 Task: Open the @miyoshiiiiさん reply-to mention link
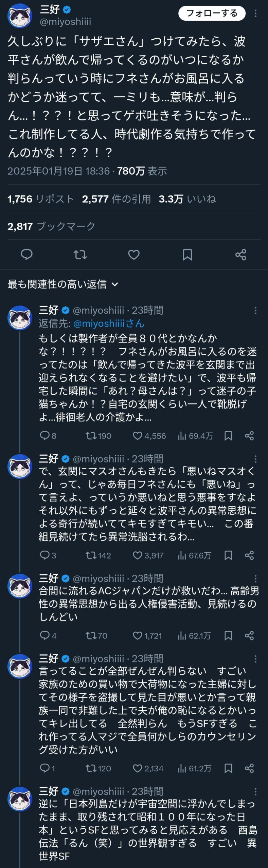click(109, 323)
